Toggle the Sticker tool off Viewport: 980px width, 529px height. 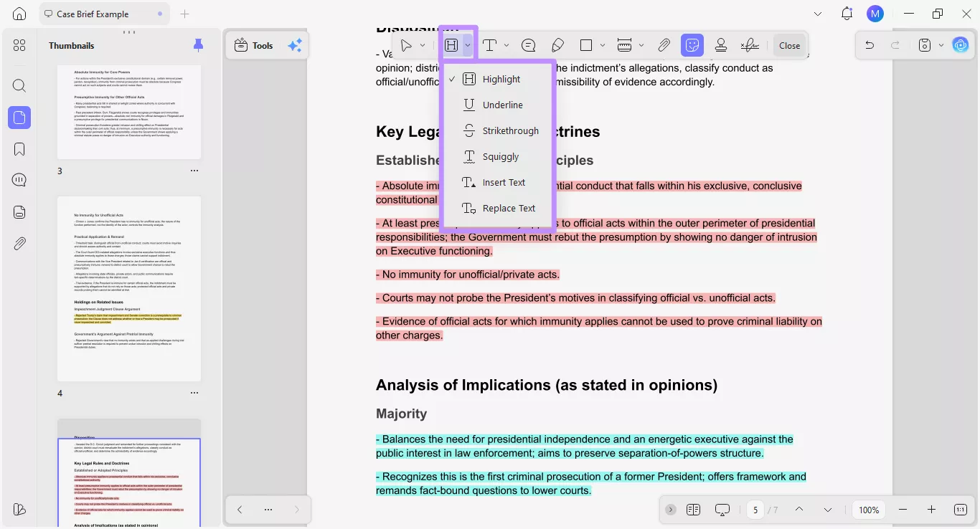(x=692, y=44)
